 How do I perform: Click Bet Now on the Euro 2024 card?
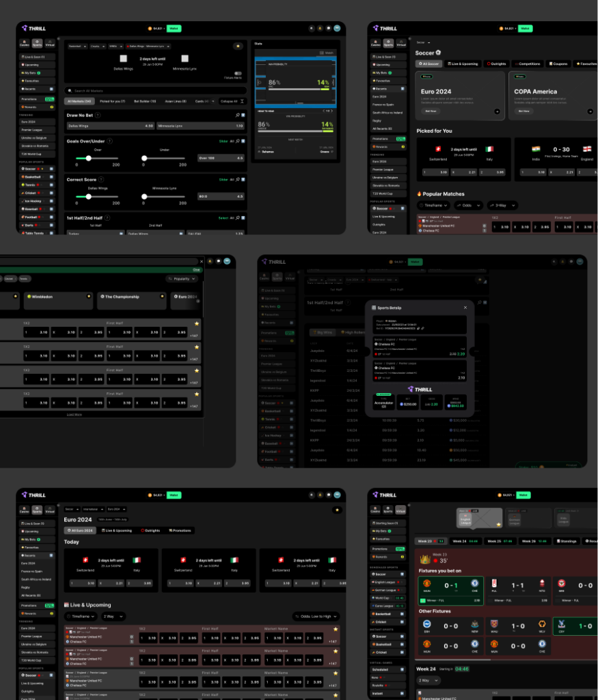pyautogui.click(x=431, y=111)
